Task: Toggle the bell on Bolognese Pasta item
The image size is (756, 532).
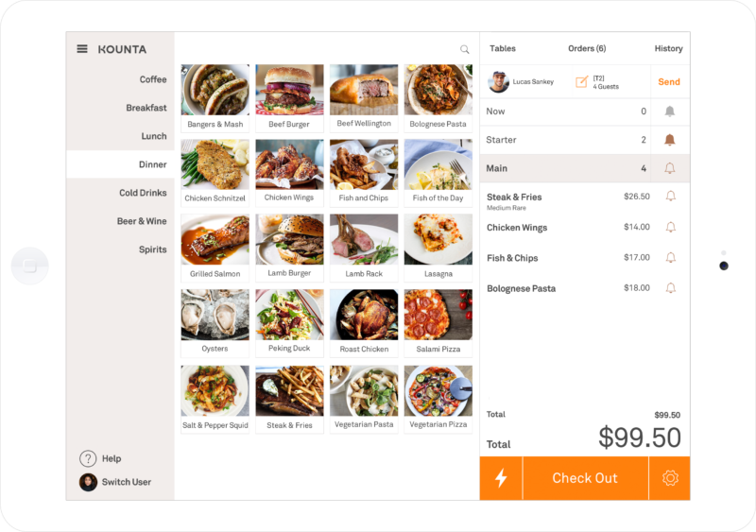Action: (x=671, y=288)
